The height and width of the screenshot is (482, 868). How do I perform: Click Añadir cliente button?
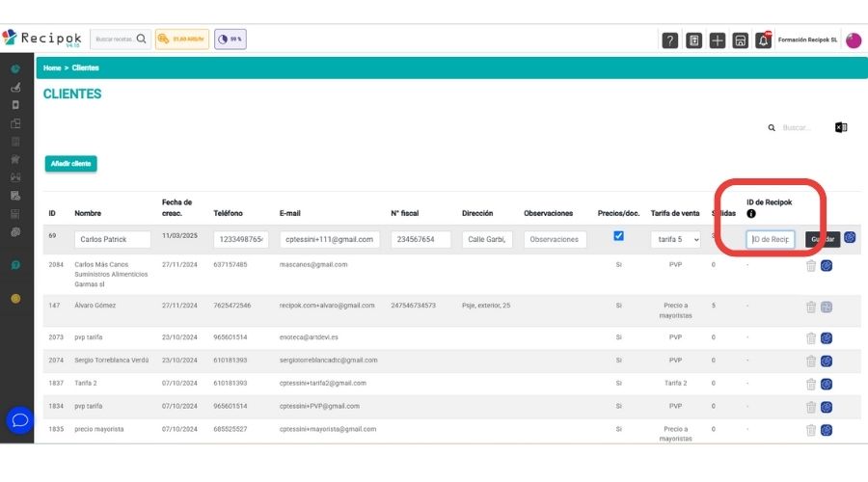click(70, 164)
